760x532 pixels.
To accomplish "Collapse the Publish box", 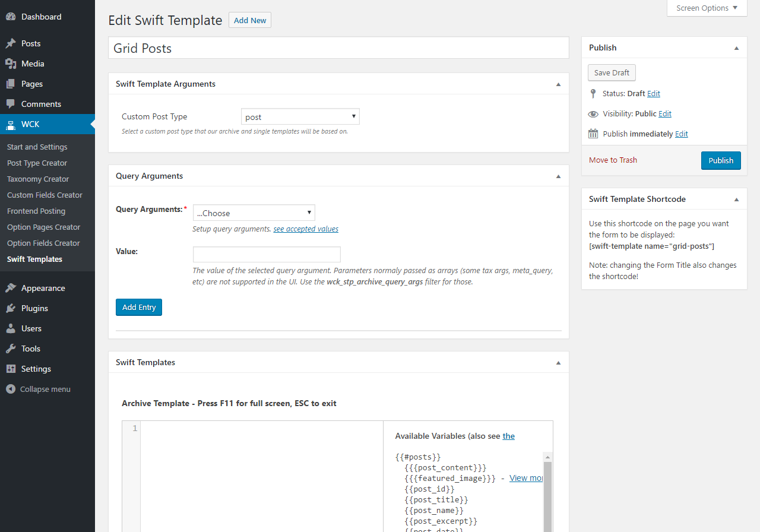I will pyautogui.click(x=736, y=48).
